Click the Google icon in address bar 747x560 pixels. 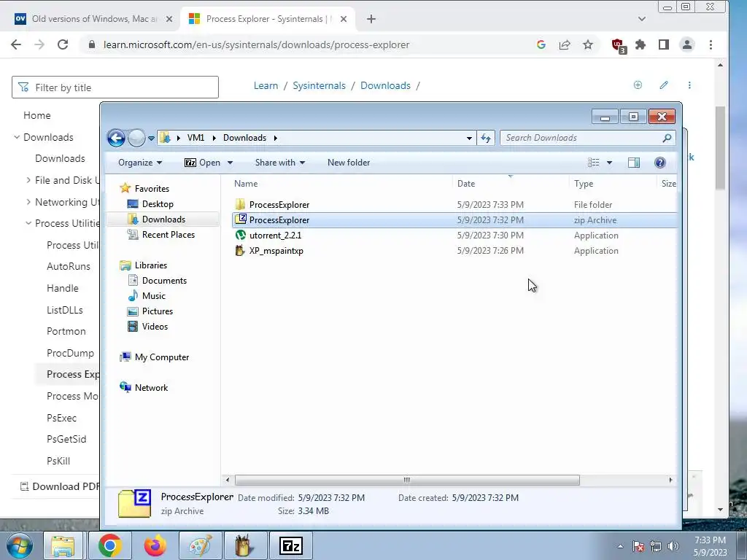(541, 44)
